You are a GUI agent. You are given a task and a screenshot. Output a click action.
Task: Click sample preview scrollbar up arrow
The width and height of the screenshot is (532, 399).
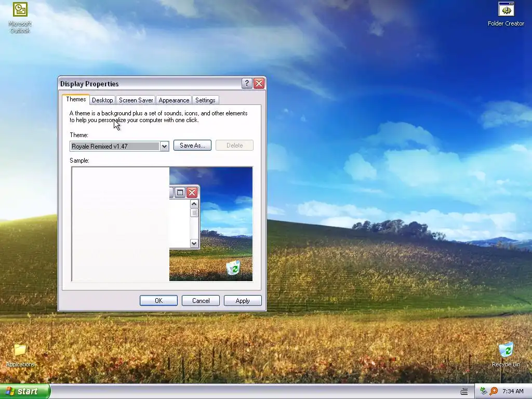(194, 204)
